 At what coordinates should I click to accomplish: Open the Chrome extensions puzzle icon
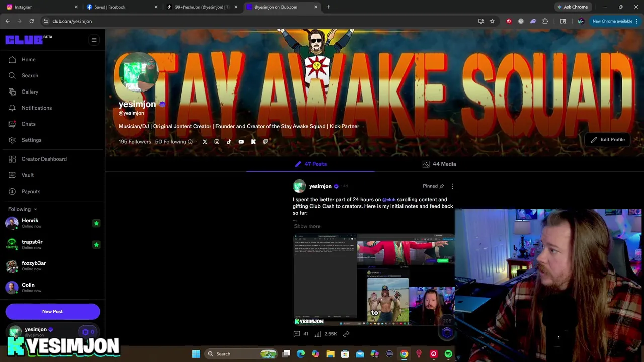pyautogui.click(x=545, y=21)
